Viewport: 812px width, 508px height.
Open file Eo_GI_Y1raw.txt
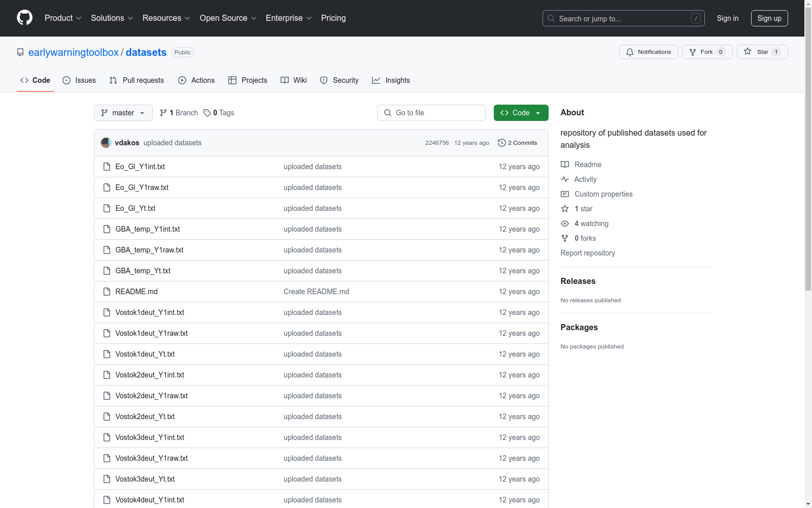pos(142,187)
